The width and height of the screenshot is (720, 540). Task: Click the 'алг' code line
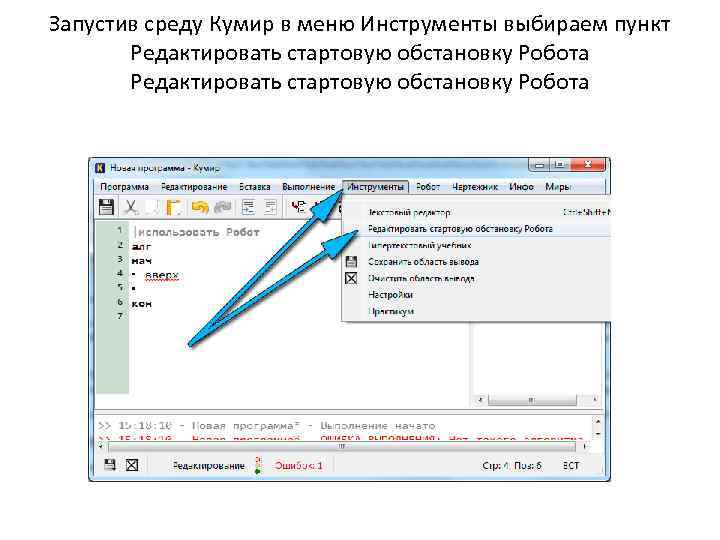[141, 247]
